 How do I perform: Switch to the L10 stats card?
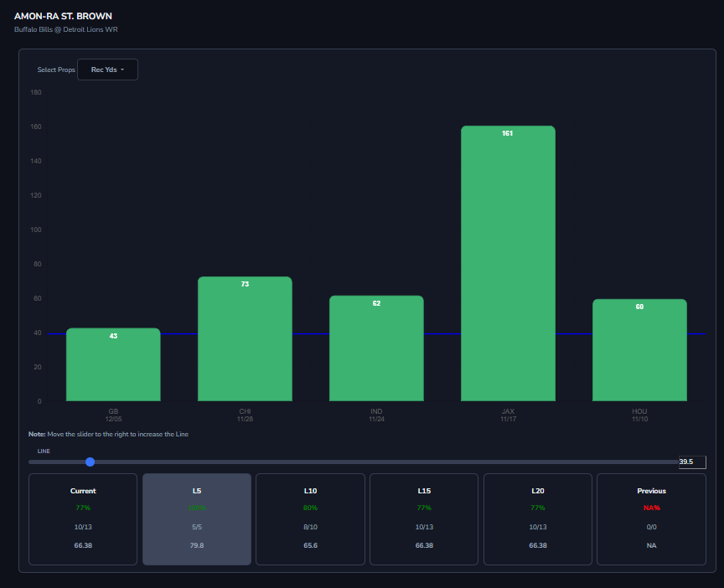coord(310,519)
